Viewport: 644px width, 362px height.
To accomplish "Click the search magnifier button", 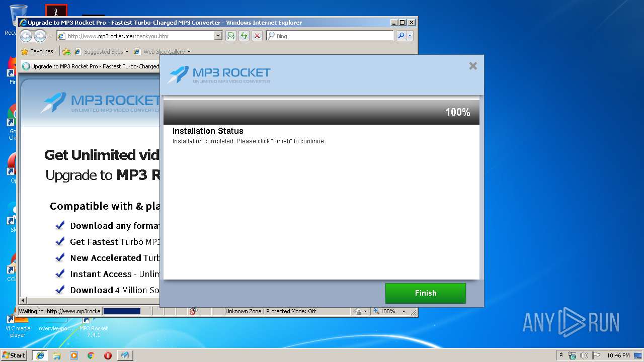I will 401,36.
